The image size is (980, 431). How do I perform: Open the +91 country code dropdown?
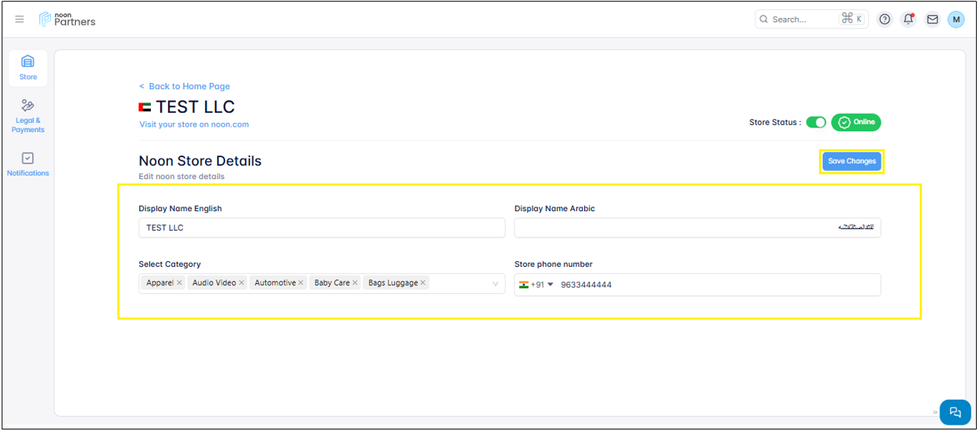[x=537, y=285]
